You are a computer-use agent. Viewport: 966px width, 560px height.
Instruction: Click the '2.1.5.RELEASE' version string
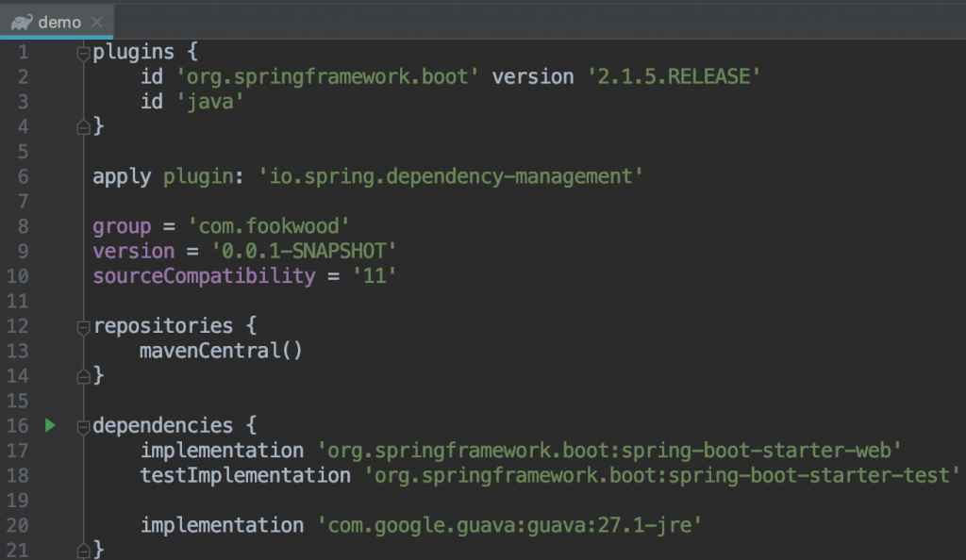(x=674, y=77)
